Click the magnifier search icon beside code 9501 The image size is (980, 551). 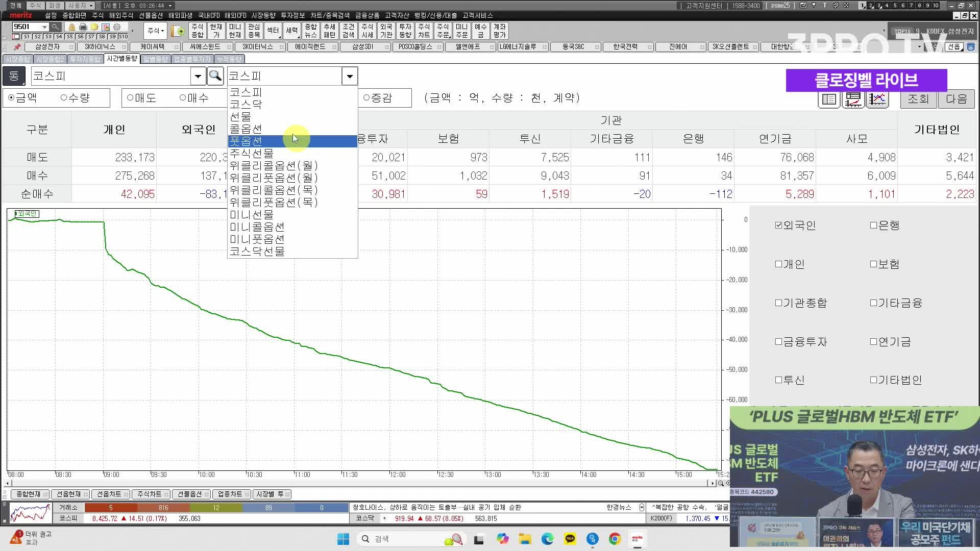click(56, 27)
